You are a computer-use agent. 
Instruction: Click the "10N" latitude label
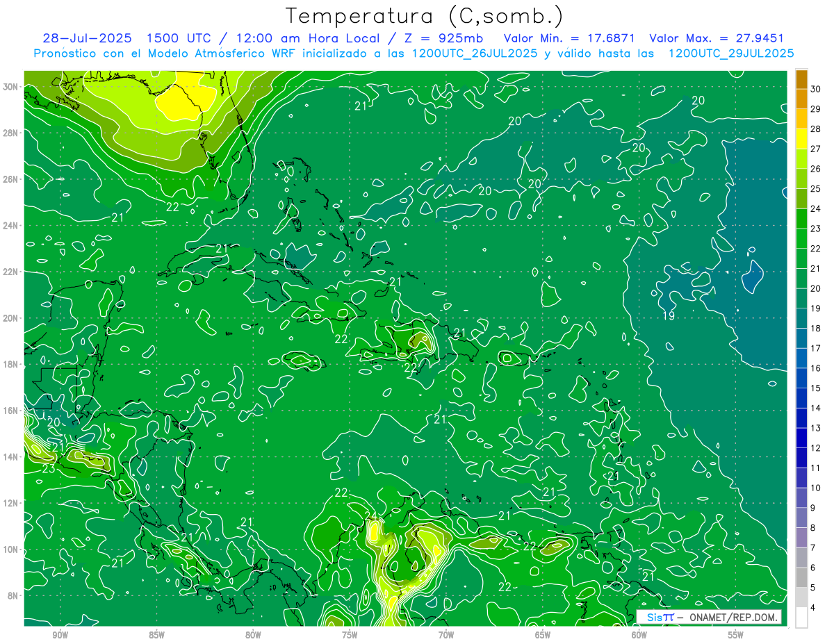[x=11, y=549]
